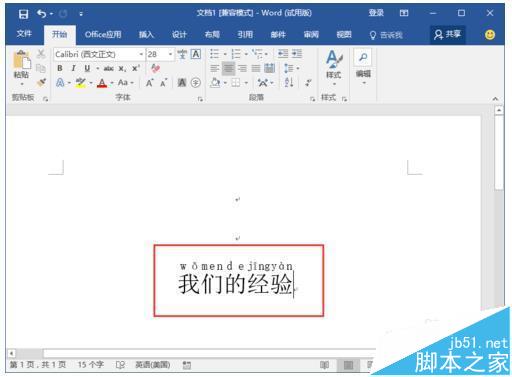The width and height of the screenshot is (512, 377).
Task: Toggle center alignment
Action: [x=229, y=69]
